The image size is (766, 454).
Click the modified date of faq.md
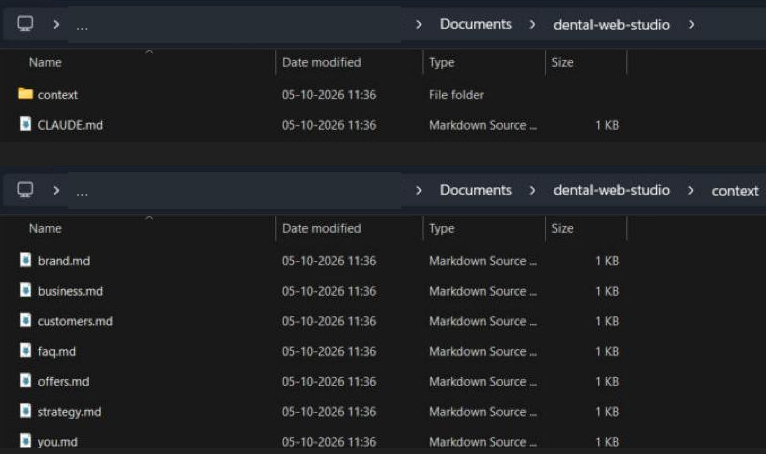point(329,351)
